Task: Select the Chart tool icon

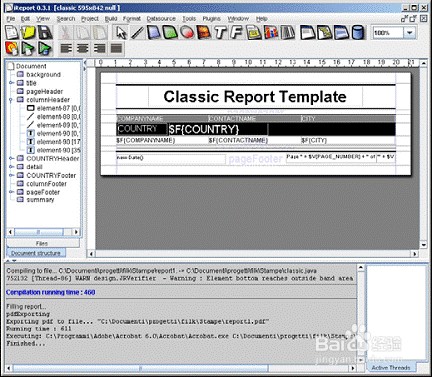Action: coord(270,33)
